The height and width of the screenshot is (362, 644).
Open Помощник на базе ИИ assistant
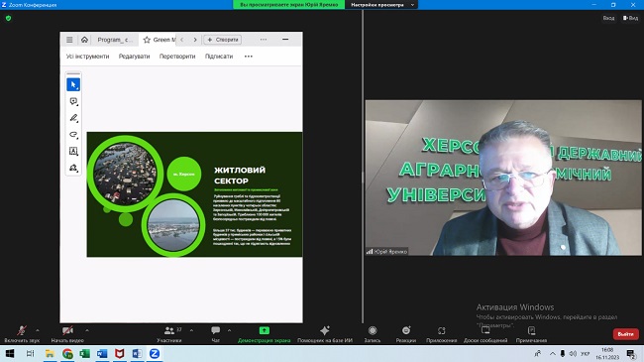click(325, 333)
